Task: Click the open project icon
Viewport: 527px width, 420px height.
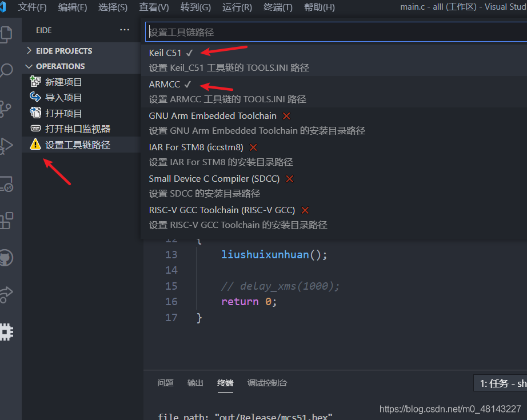Action: 35,113
